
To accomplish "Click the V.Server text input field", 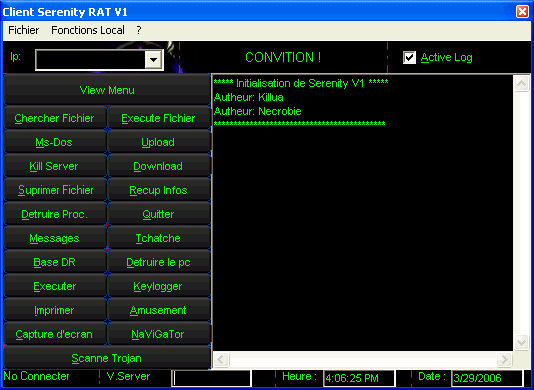I will click(211, 378).
